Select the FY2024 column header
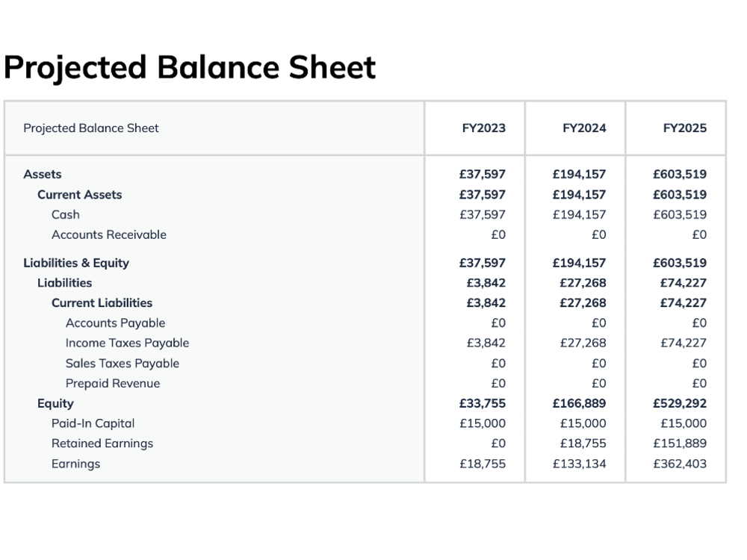The image size is (747, 560). pyautogui.click(x=584, y=128)
